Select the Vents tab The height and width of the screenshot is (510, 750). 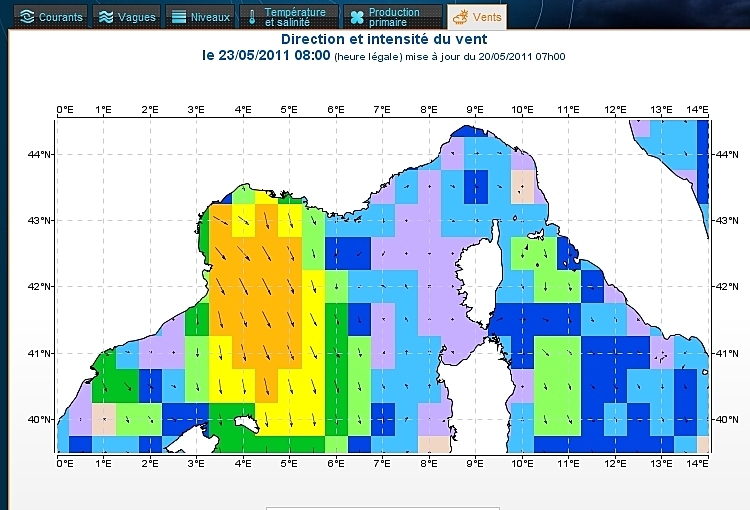tap(477, 17)
